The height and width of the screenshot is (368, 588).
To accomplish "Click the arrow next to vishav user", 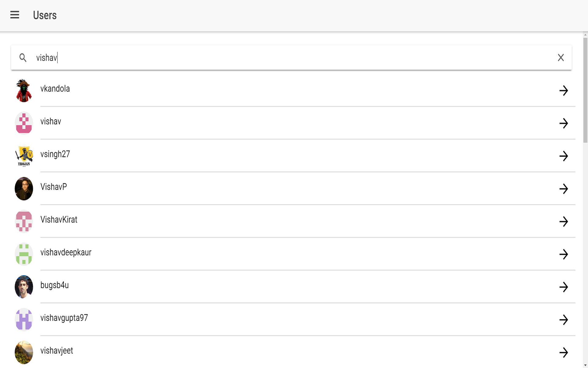I will coord(563,123).
